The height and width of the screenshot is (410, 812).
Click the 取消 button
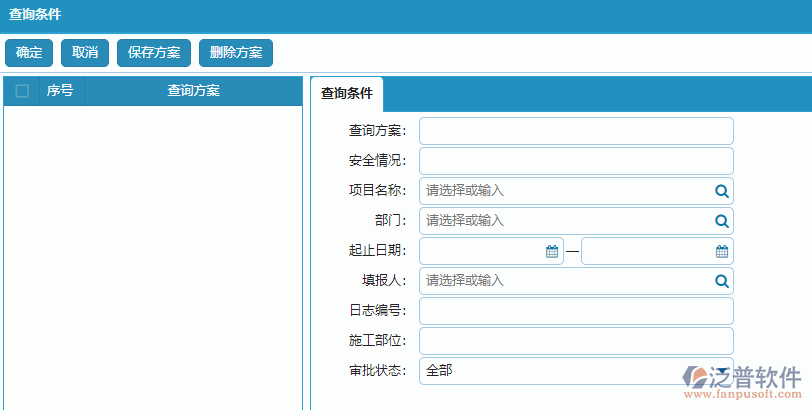click(x=85, y=53)
